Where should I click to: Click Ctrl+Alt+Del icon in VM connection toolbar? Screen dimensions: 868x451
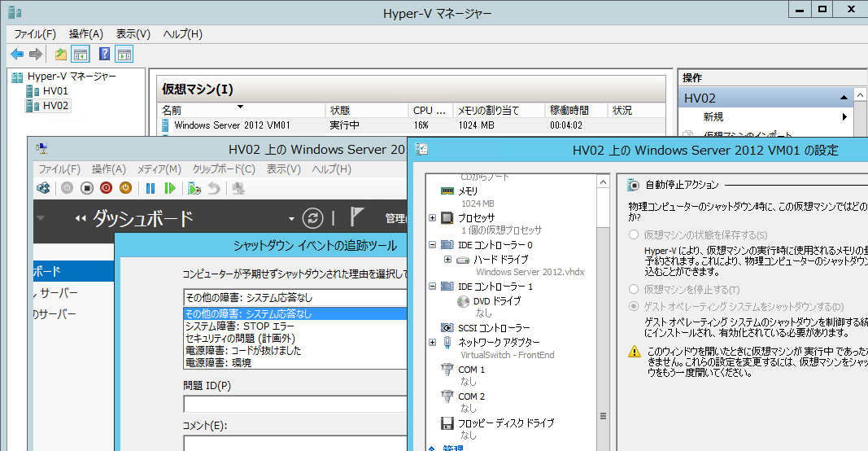tap(43, 188)
